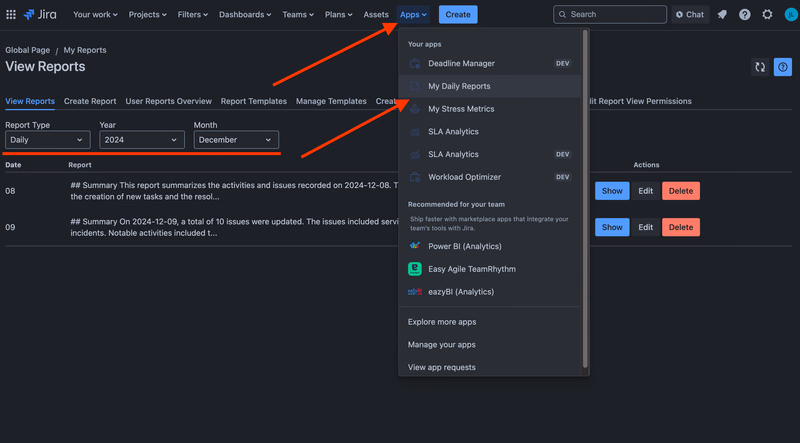Open the Year dropdown showing 2024
This screenshot has width=800, height=443.
tap(142, 140)
